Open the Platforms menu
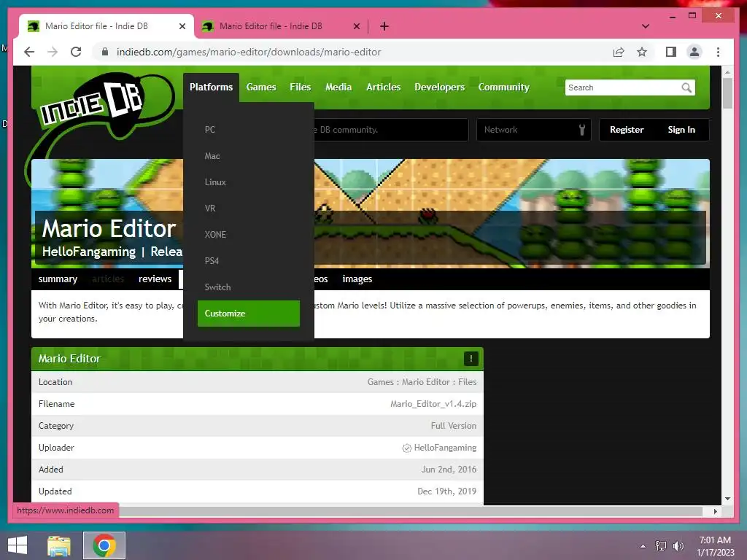The image size is (747, 560). [211, 87]
